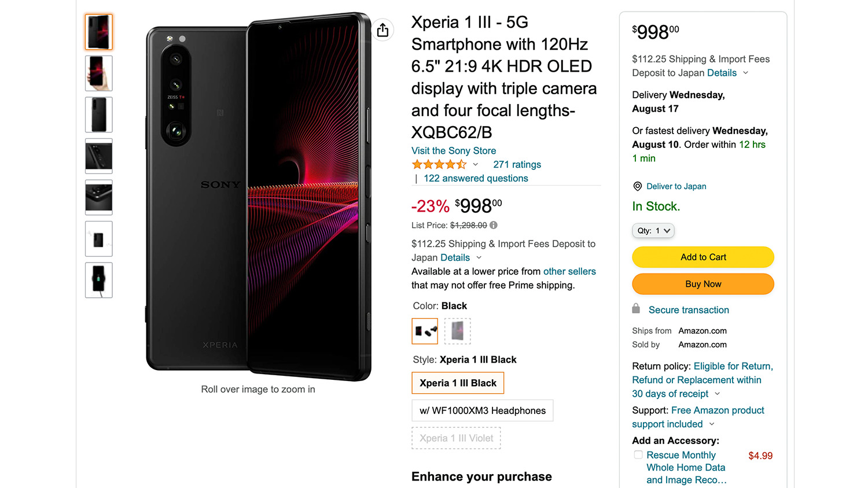868x488 pixels.
Task: Open the Visit the Sony Store link
Action: 454,150
